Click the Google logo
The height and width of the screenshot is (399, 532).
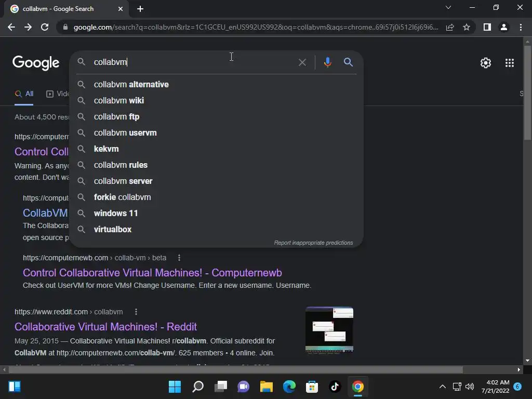36,63
